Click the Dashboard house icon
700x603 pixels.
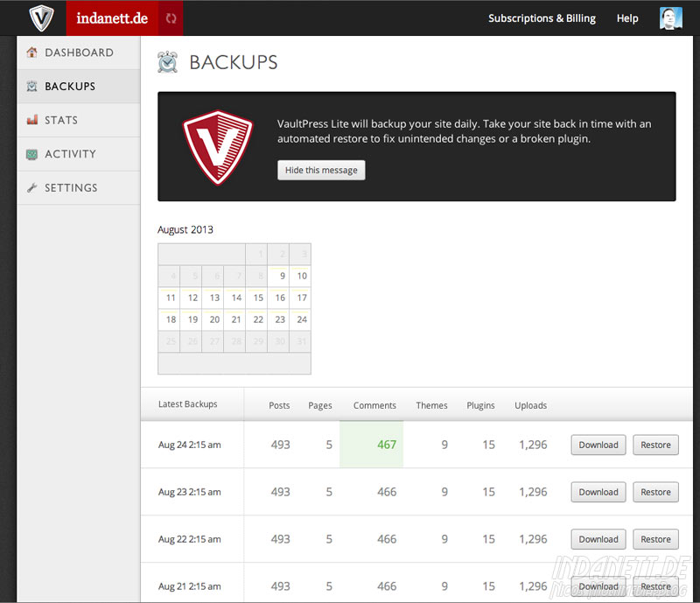(31, 53)
